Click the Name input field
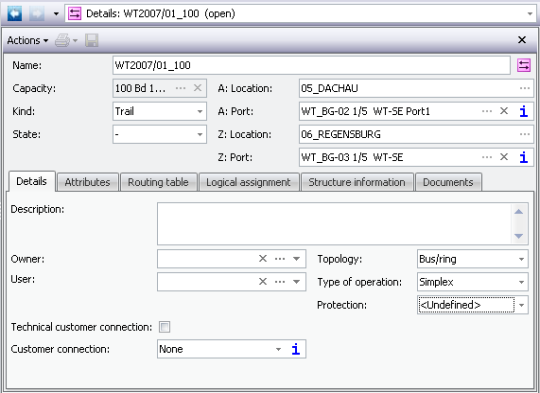Viewport: 540px width, 393px height. (311, 65)
